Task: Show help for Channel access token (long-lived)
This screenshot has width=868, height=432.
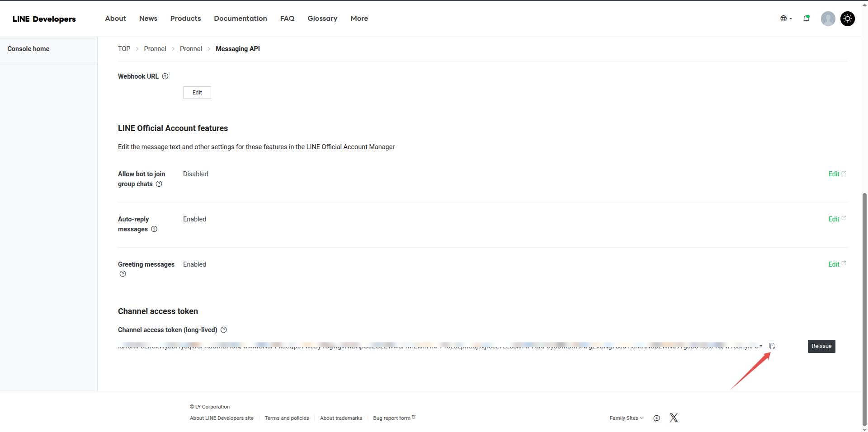Action: (223, 330)
